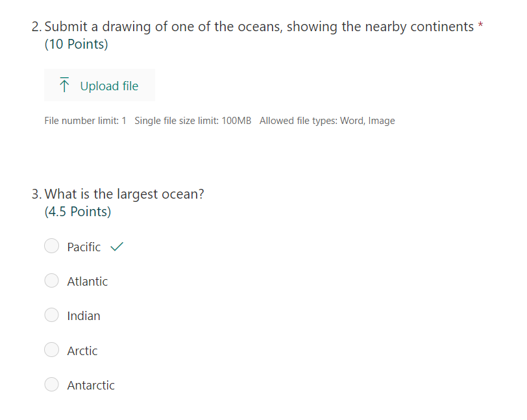Click the "Allowed file types: Word, Image" note
Screen dimensions: 527x420
327,121
